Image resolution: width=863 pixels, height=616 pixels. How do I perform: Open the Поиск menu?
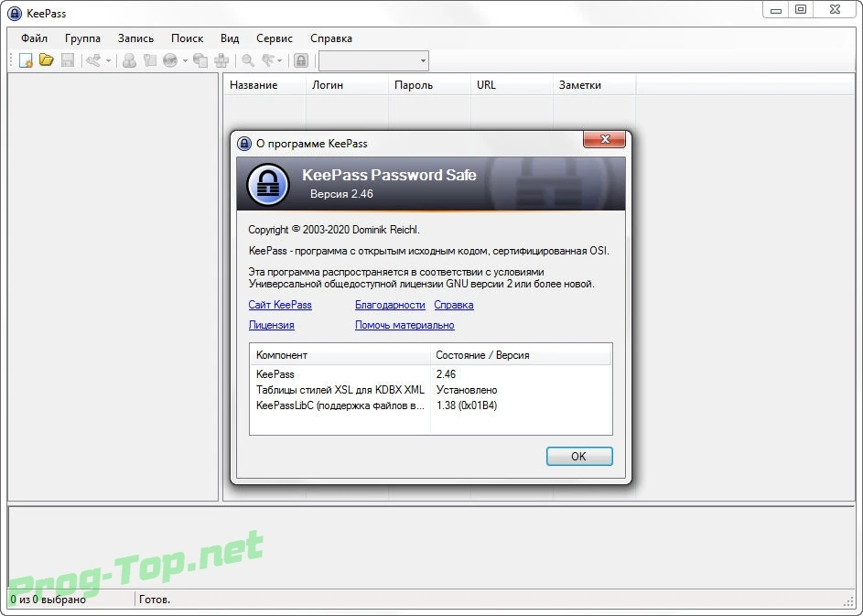187,38
